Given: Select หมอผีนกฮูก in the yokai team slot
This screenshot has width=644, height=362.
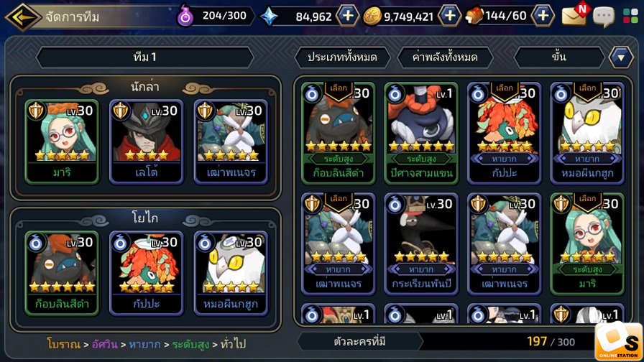Looking at the screenshot, I should coord(231,273).
